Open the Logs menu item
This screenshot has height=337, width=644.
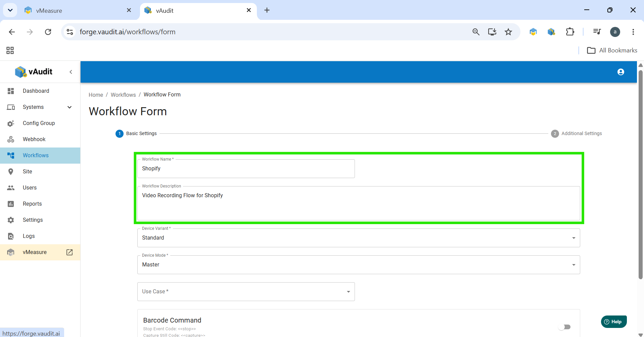point(40,236)
